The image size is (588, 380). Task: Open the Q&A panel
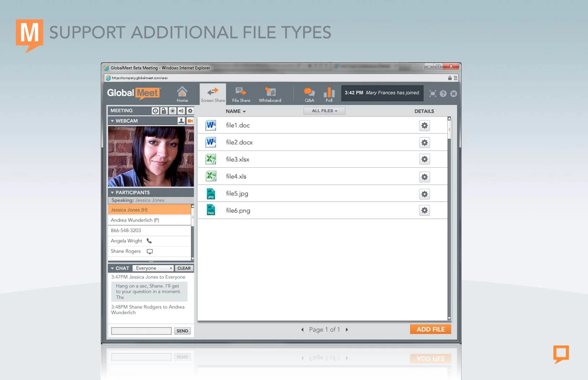[x=309, y=94]
